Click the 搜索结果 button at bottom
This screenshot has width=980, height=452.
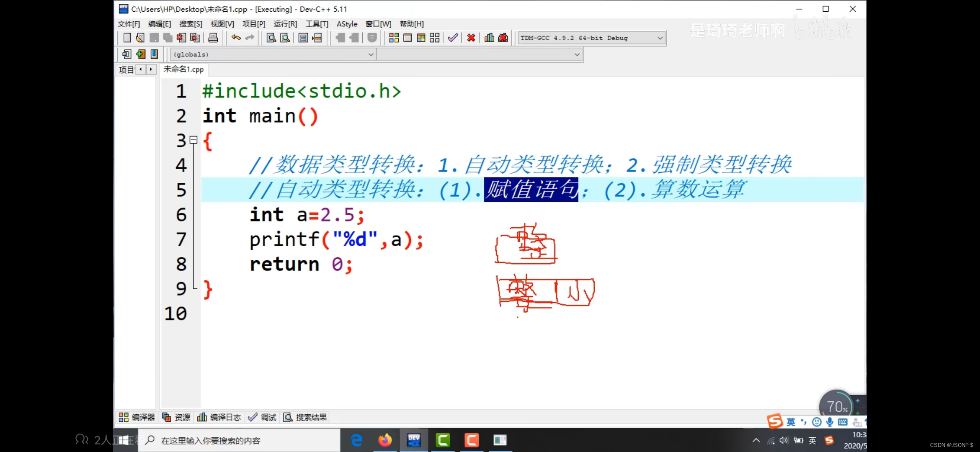pos(306,417)
